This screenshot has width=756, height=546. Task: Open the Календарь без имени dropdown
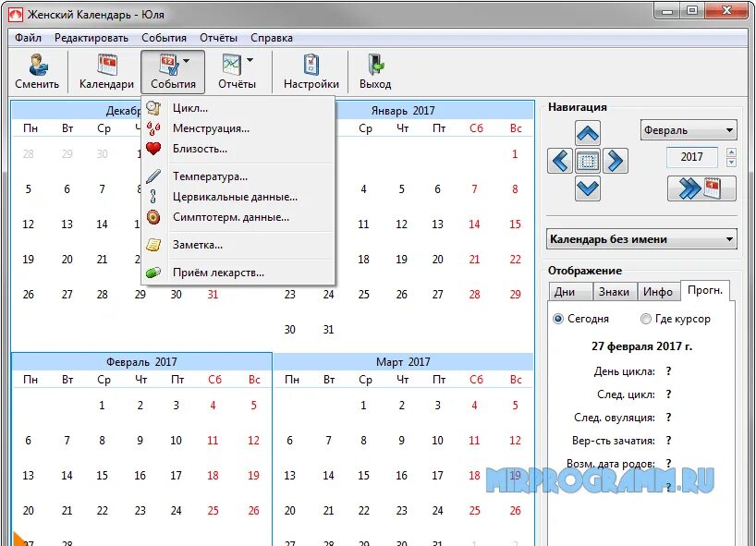[641, 239]
